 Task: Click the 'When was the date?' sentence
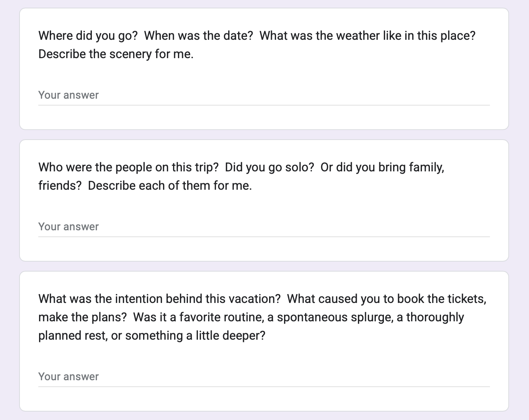click(x=199, y=36)
